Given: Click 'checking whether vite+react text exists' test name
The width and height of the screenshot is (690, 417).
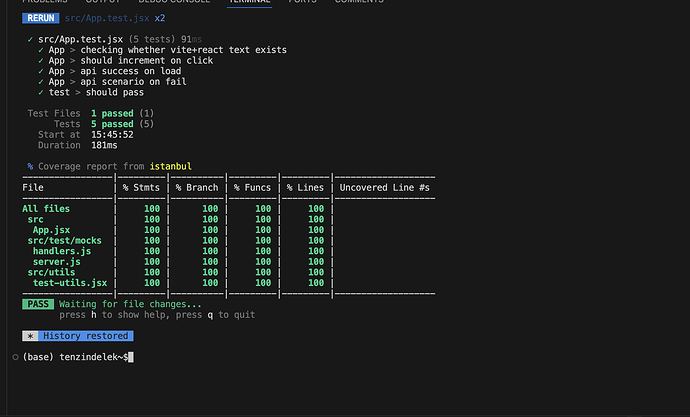Looking at the screenshot, I should 184,50.
